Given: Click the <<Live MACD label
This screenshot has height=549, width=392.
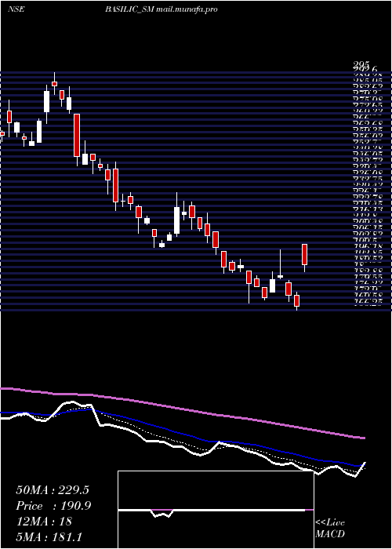Looking at the screenshot, I should [x=330, y=529].
